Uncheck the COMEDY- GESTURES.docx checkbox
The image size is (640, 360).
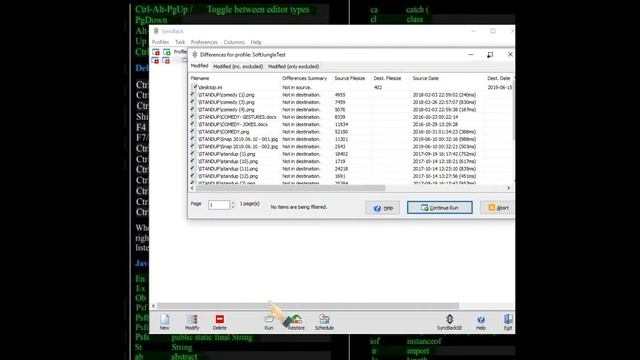click(x=193, y=116)
